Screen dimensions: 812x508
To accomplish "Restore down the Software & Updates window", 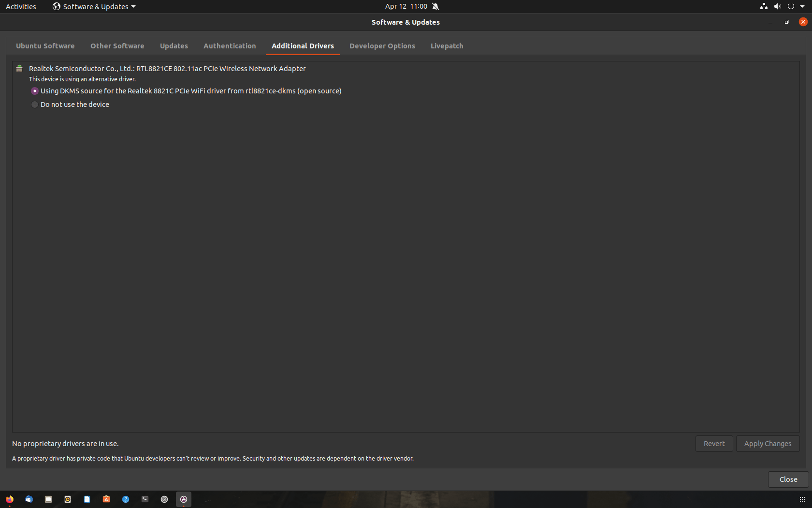I will point(786,22).
